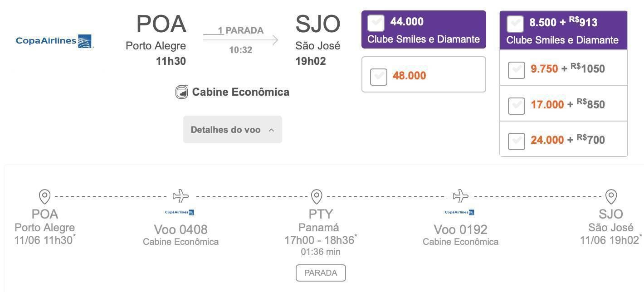Click the Cabine Econômica label text
The image size is (644, 292).
240,92
